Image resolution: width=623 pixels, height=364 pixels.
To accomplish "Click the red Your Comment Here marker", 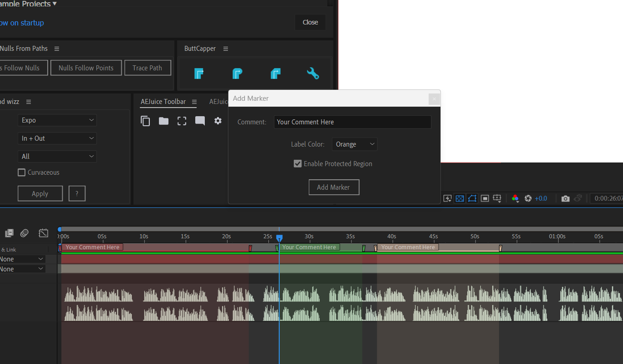I will (x=92, y=247).
